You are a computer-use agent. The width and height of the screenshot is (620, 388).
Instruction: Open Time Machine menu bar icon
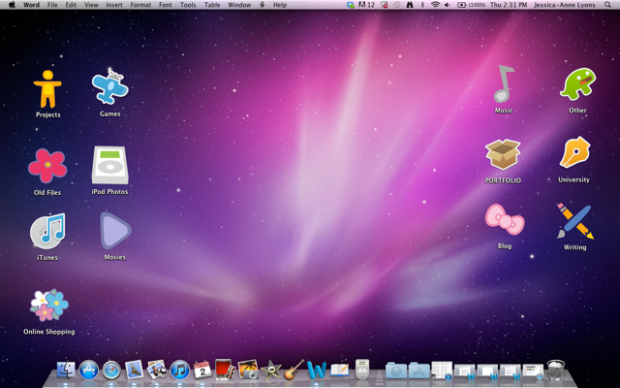[397, 5]
